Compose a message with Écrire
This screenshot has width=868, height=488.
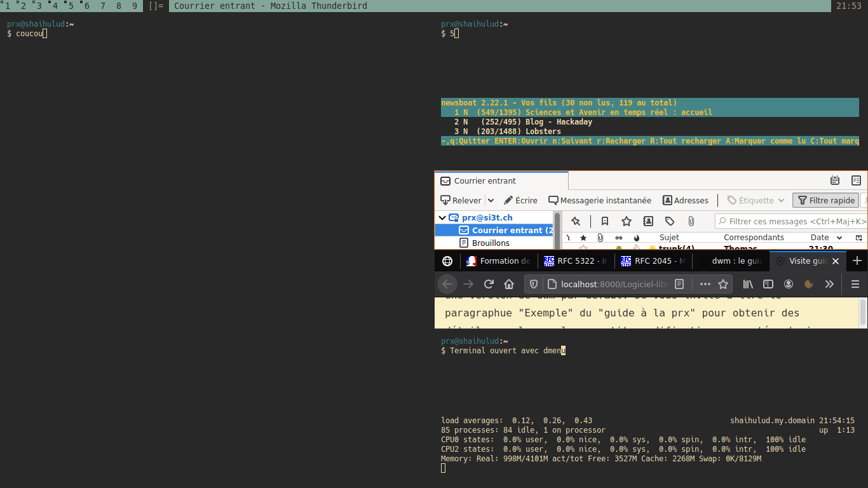click(x=520, y=200)
